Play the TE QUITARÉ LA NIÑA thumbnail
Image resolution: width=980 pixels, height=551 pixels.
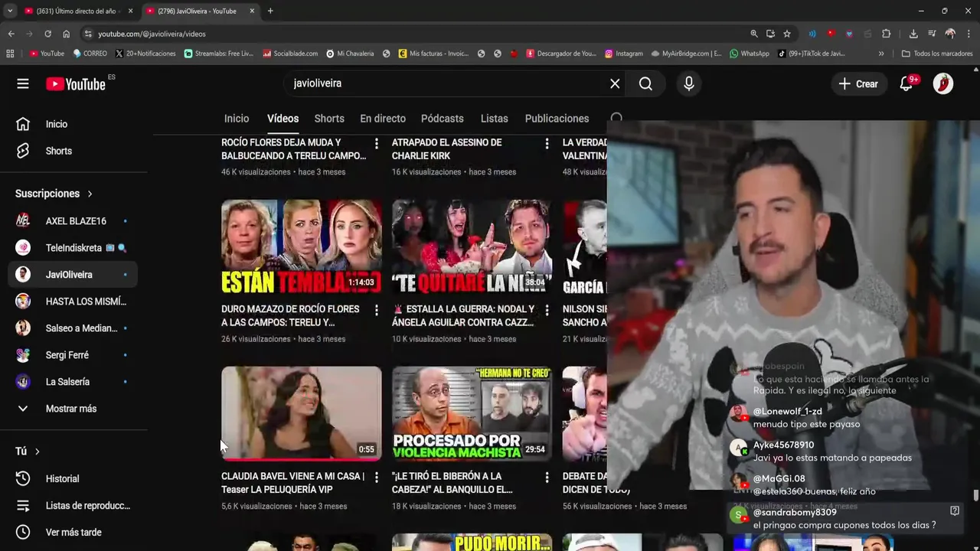[x=472, y=246]
